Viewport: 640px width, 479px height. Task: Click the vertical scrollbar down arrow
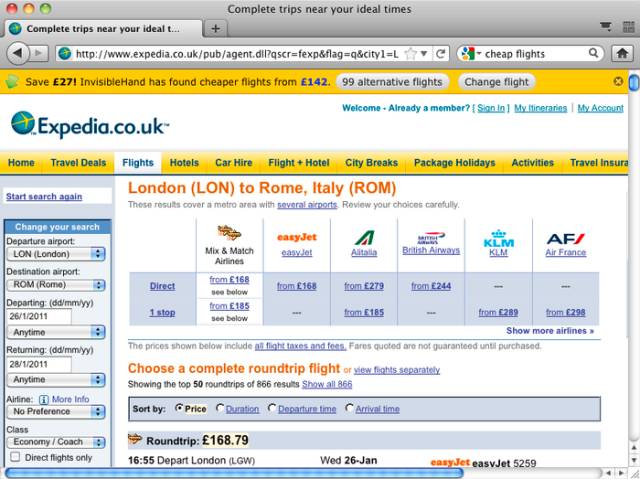pyautogui.click(x=634, y=460)
